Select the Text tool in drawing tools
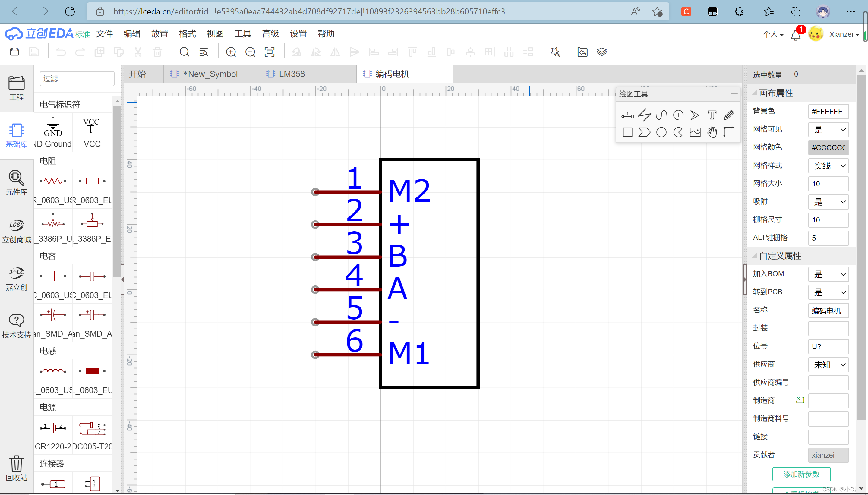The image size is (868, 495). click(712, 115)
